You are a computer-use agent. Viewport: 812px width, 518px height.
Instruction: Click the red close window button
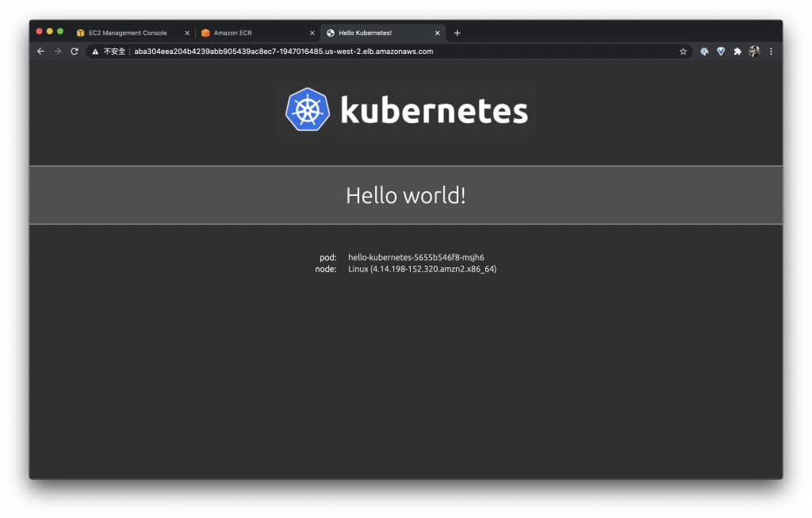pyautogui.click(x=40, y=32)
